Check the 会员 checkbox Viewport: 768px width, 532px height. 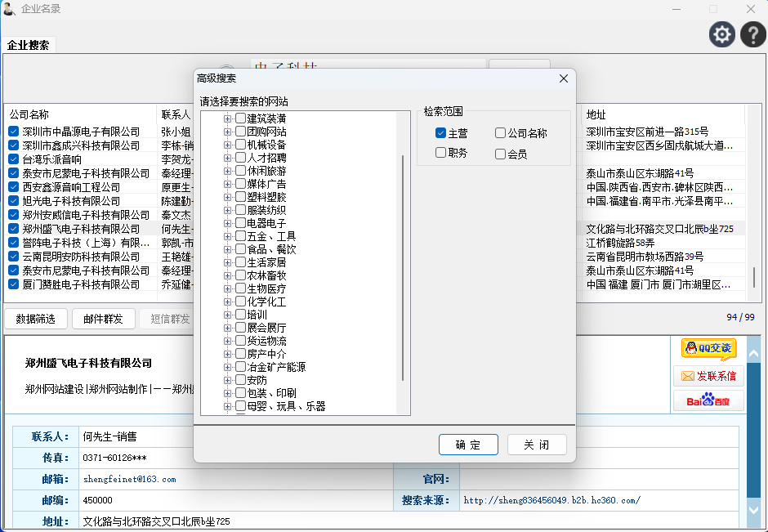coord(500,154)
